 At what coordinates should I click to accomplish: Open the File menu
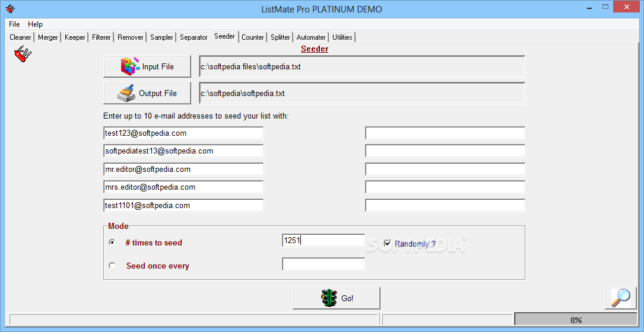pos(14,24)
